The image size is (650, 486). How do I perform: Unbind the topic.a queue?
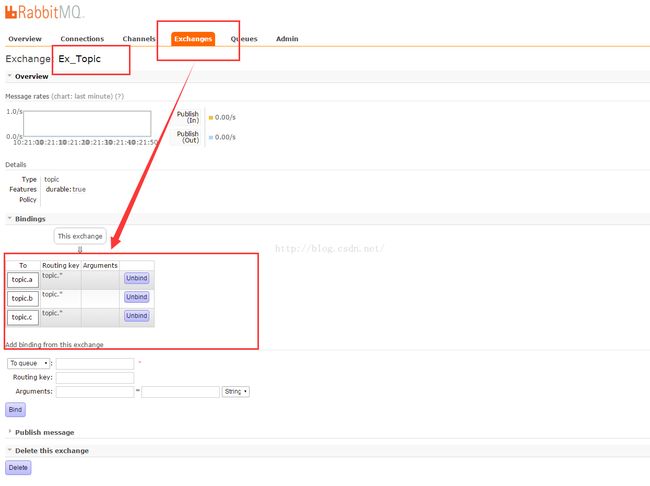pos(136,278)
